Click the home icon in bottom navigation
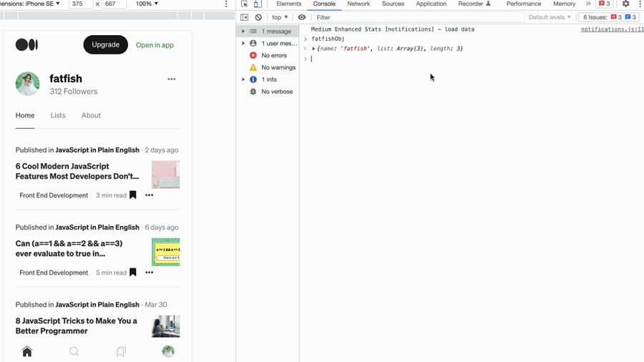Screen dimensions: 644x362 [x=27, y=351]
